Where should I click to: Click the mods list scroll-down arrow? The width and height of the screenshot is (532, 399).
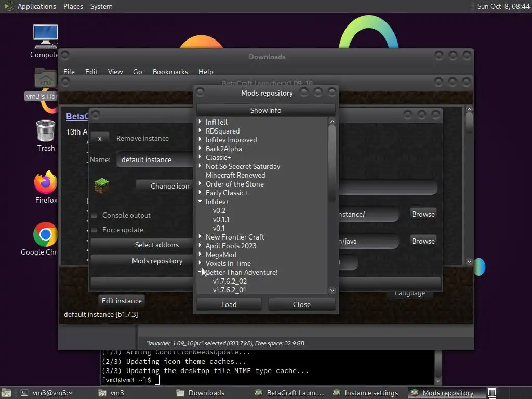coord(332,290)
